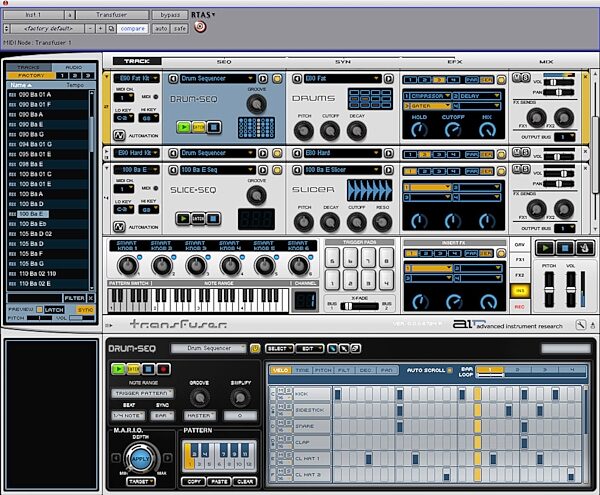Play the E90 Fat Kit drum sequencer
The width and height of the screenshot is (600, 495).
pos(184,127)
